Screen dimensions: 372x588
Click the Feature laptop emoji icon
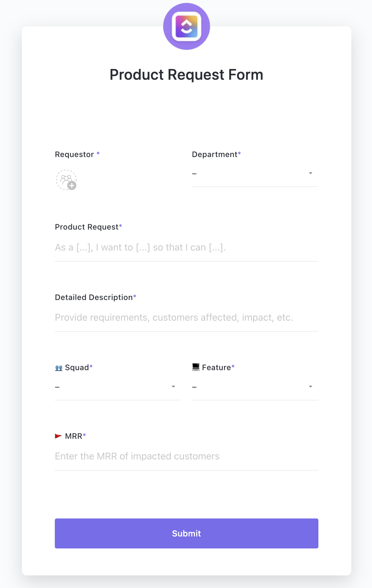(x=196, y=367)
